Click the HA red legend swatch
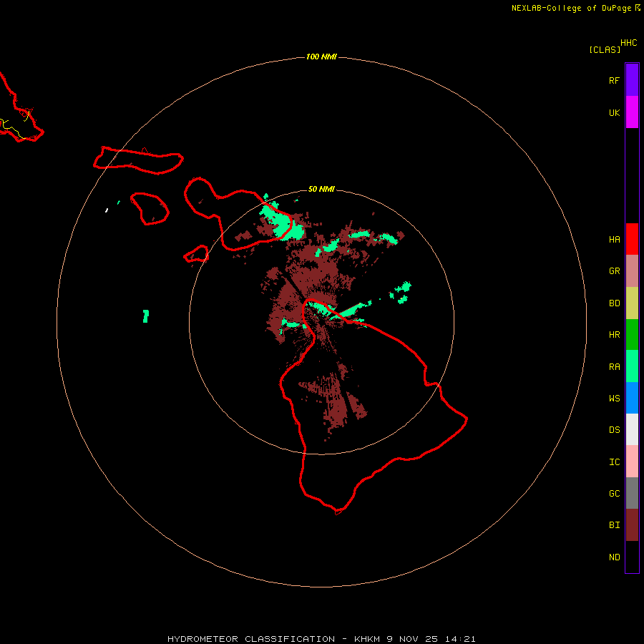 632,239
